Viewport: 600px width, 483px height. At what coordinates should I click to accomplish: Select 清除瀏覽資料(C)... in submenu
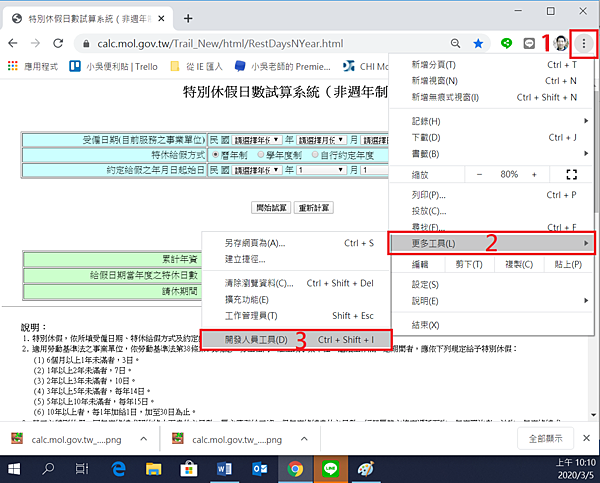pyautogui.click(x=296, y=283)
